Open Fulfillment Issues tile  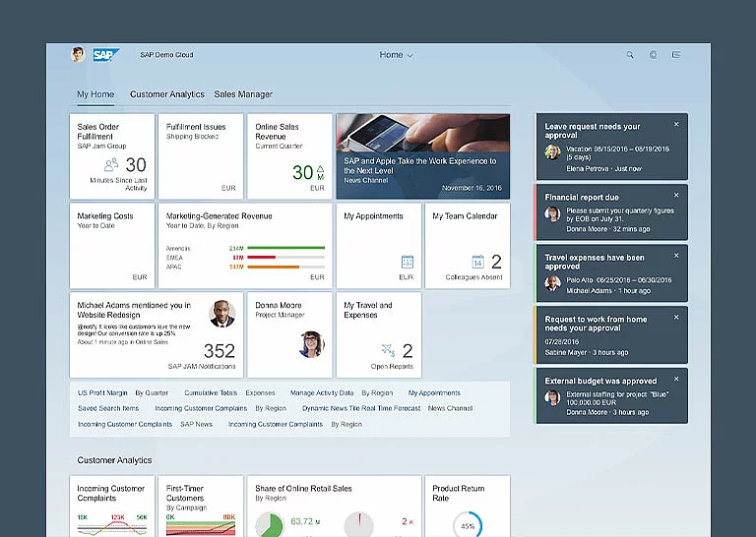(x=201, y=156)
